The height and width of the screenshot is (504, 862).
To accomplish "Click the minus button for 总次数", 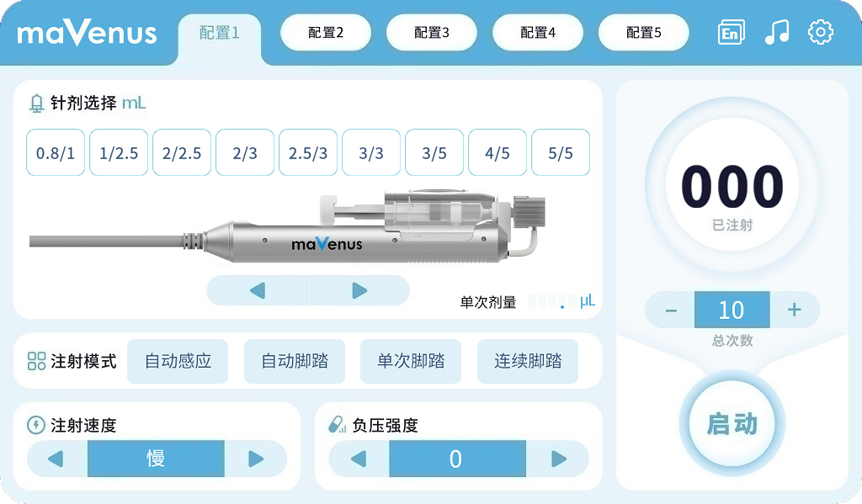I will pyautogui.click(x=671, y=310).
